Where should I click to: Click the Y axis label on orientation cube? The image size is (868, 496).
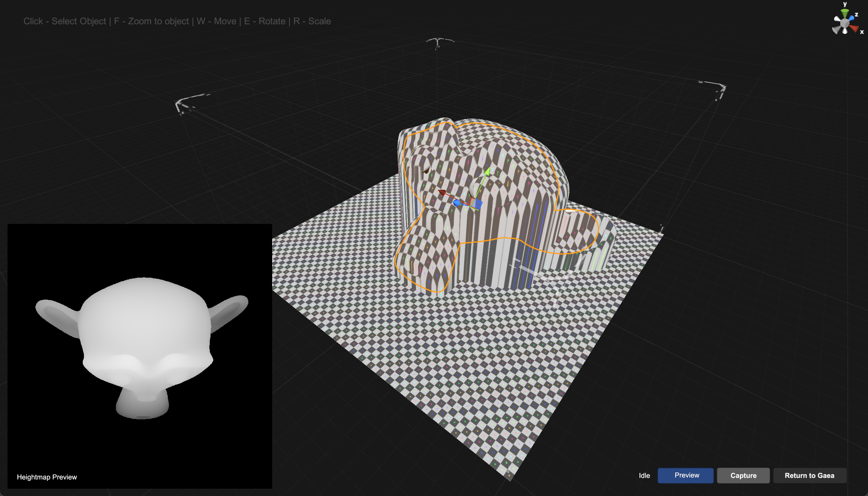[845, 6]
